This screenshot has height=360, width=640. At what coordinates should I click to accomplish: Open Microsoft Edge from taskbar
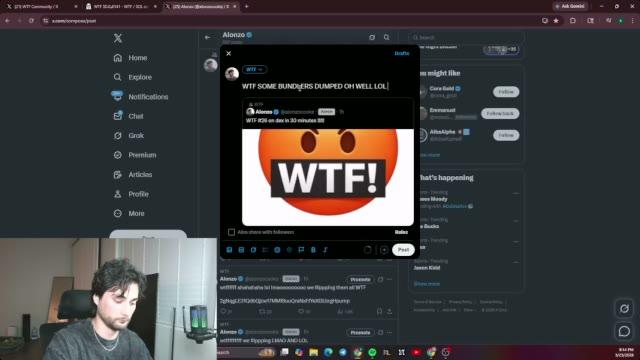(x=328, y=352)
